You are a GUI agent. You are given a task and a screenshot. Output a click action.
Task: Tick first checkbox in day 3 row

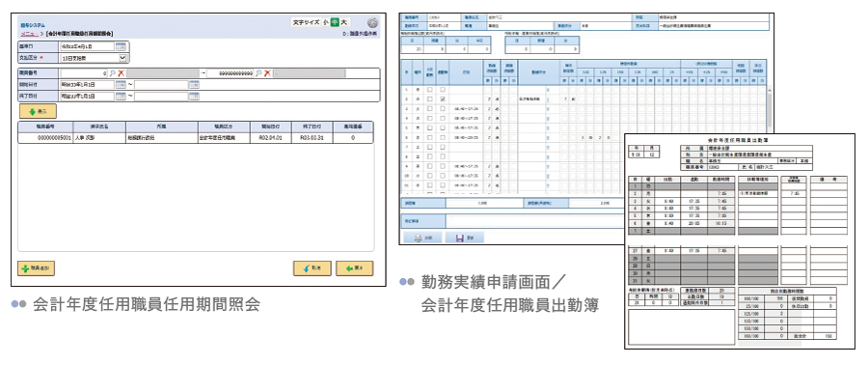[x=429, y=109]
